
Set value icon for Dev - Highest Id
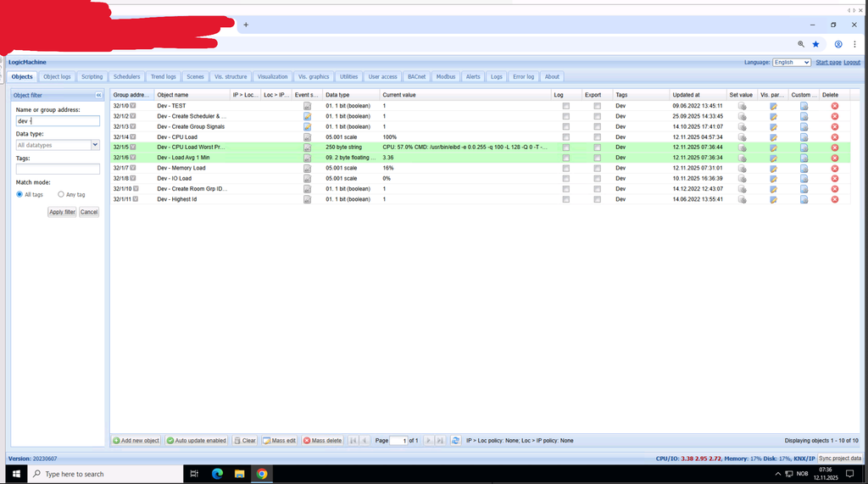click(x=743, y=199)
